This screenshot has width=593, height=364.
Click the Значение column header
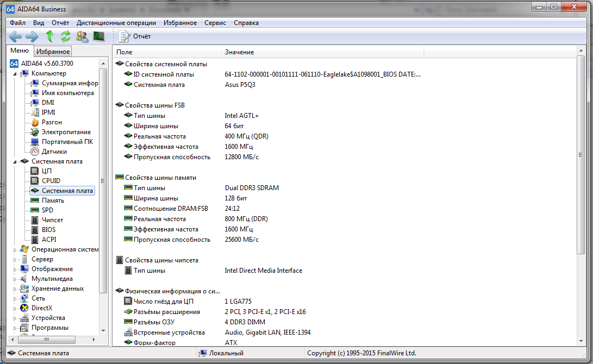[323, 52]
